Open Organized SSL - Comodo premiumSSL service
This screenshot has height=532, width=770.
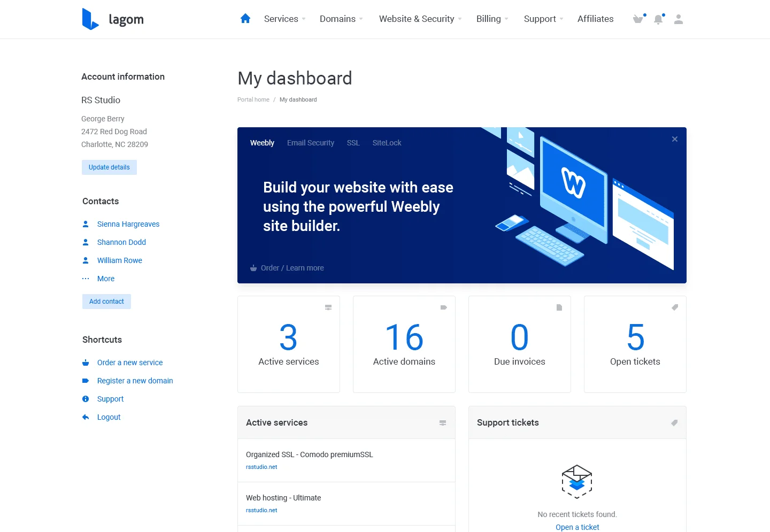(x=310, y=454)
